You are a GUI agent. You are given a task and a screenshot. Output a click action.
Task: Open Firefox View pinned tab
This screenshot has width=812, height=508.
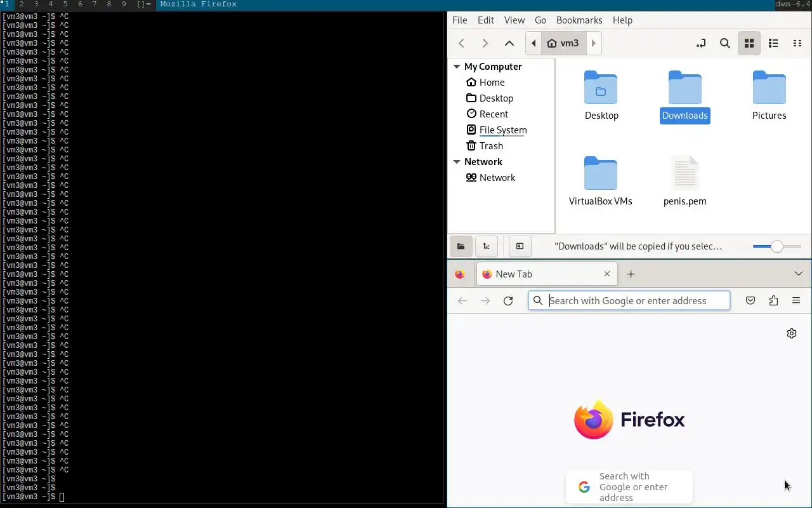(x=460, y=274)
